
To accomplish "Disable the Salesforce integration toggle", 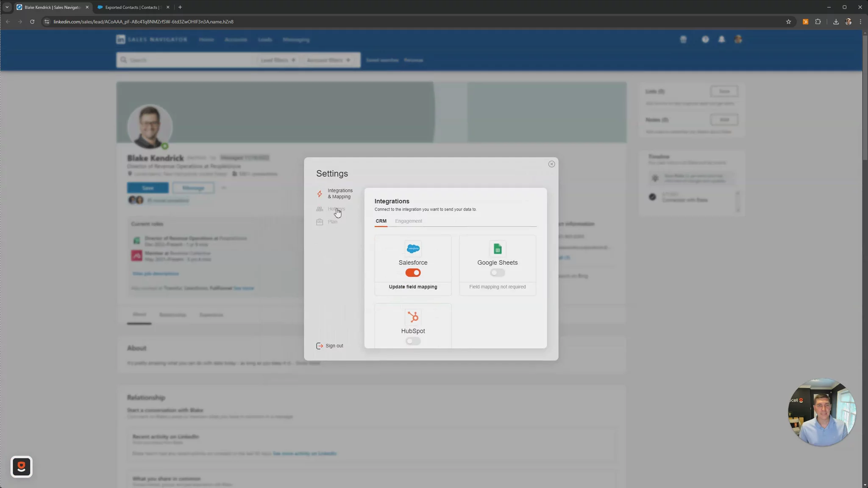I will click(413, 273).
